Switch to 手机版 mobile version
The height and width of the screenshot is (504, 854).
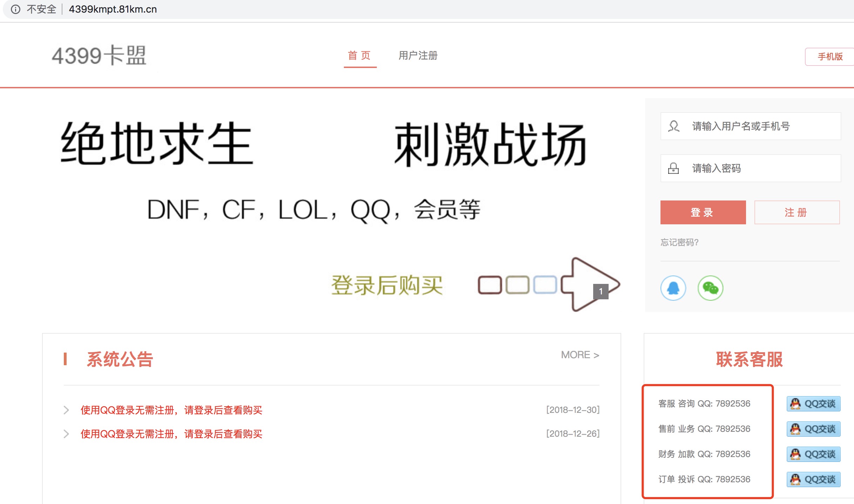tap(829, 57)
